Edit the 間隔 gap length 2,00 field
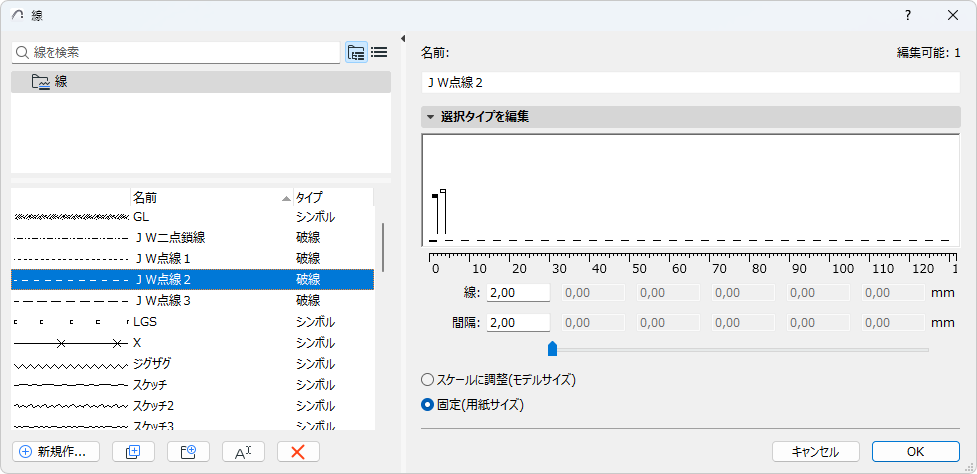 [518, 323]
